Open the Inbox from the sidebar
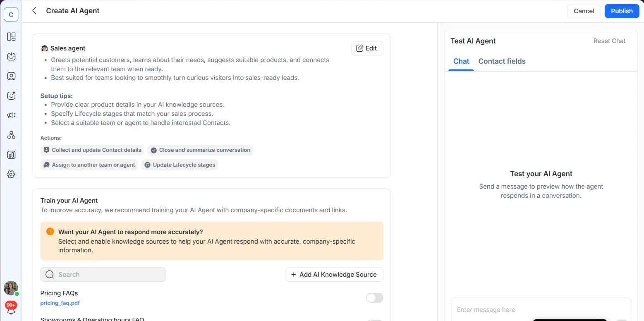Screen dimensions: 644x321 [x=11, y=57]
